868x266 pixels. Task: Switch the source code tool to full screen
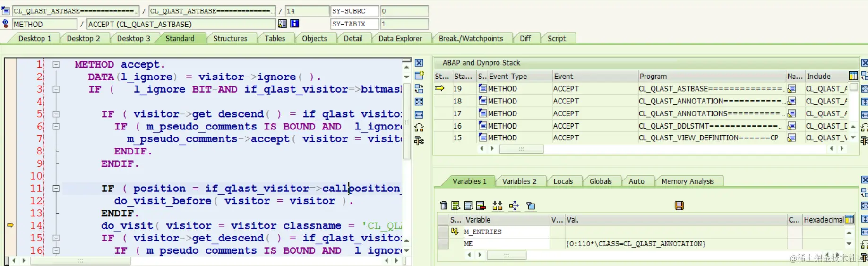419,102
